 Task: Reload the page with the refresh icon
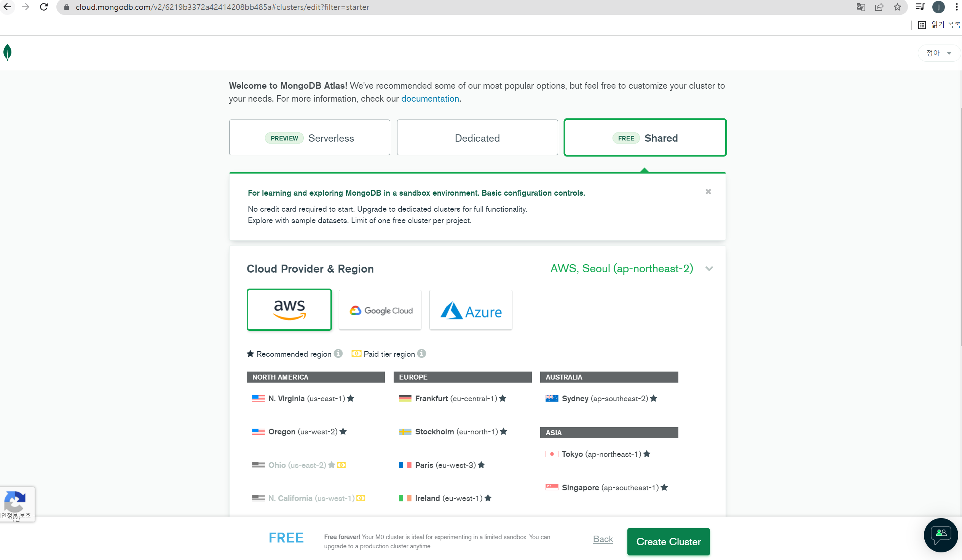pos(43,7)
